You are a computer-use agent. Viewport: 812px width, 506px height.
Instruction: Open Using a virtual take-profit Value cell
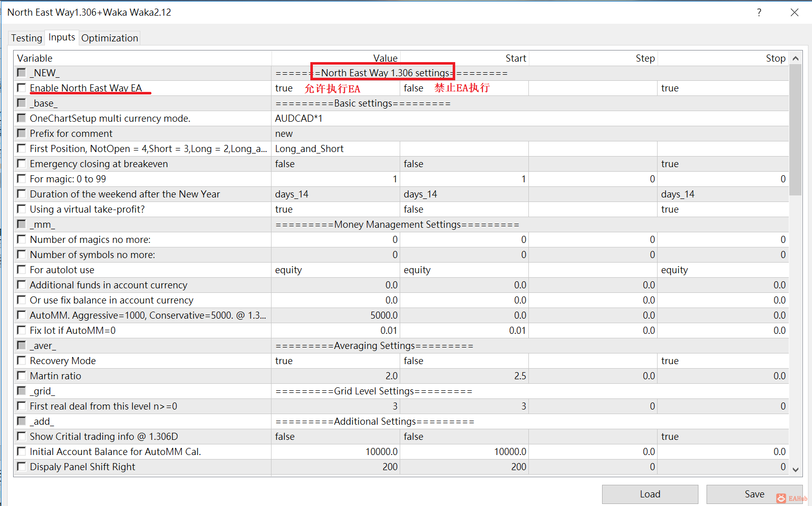[x=336, y=209]
